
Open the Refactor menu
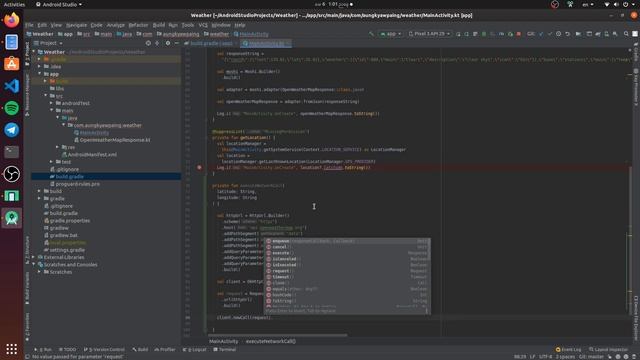138,25
